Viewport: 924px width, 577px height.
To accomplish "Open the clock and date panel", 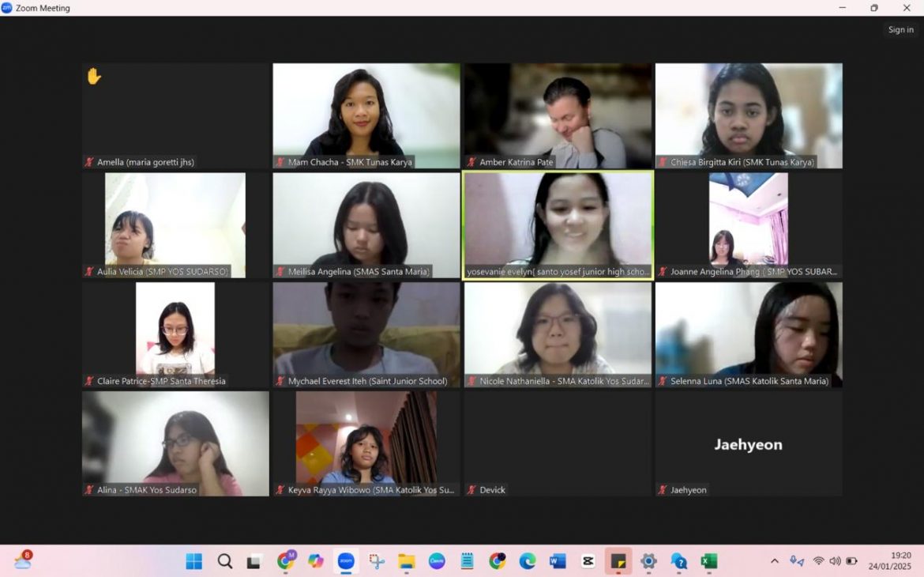I will click(889, 561).
